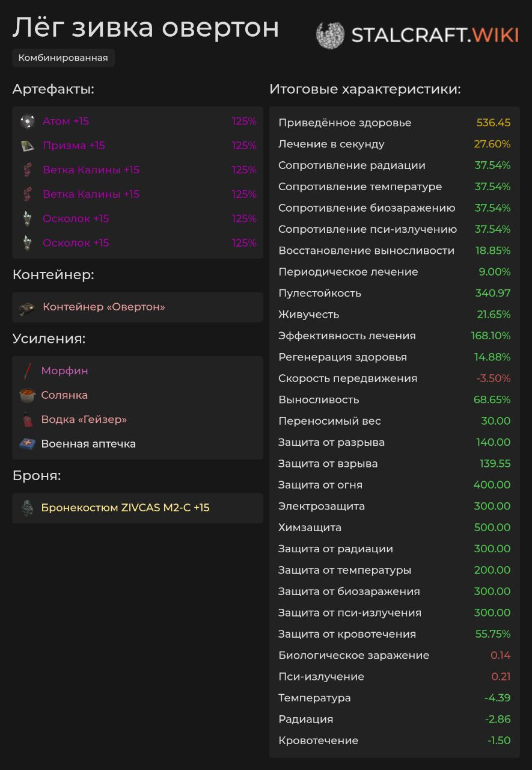Click the Призма +15 artifact icon

click(x=27, y=146)
